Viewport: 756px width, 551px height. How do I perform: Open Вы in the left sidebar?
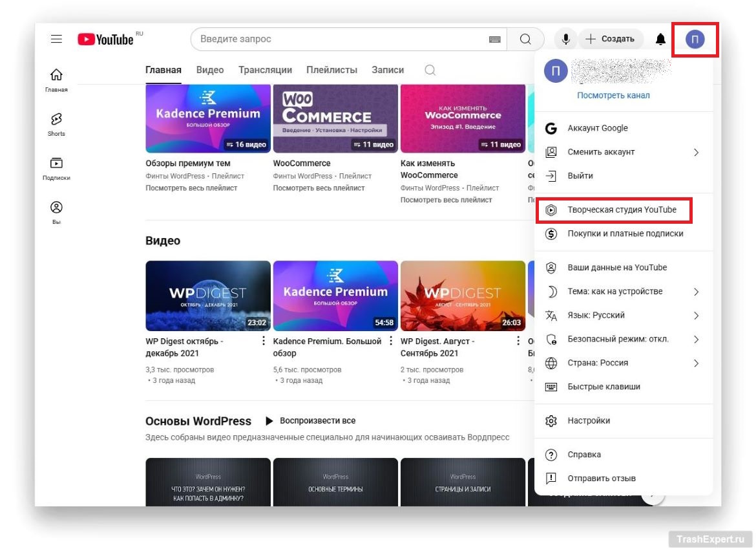pos(56,213)
